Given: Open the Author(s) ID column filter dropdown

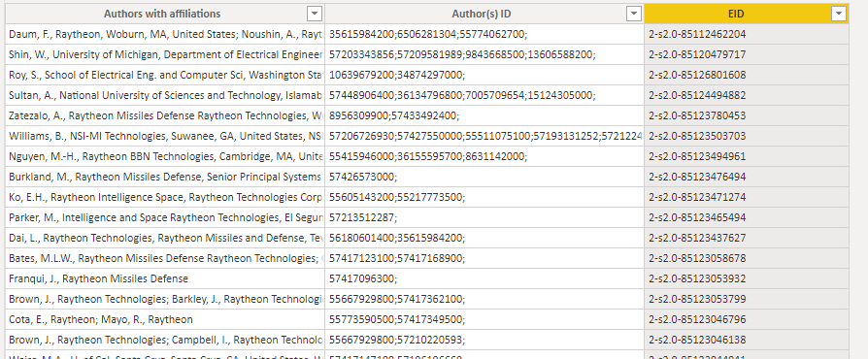Looking at the screenshot, I should pos(634,14).
